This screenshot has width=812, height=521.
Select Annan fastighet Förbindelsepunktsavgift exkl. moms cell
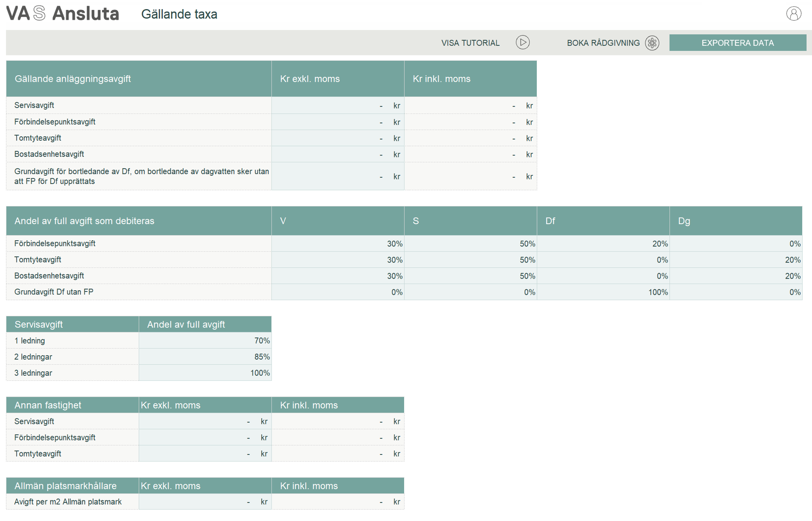tap(205, 437)
